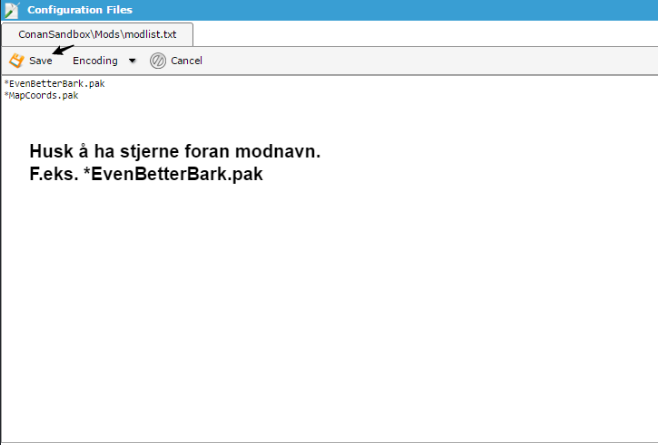Click the Configuration Files title text
The width and height of the screenshot is (658, 445).
[x=80, y=10]
